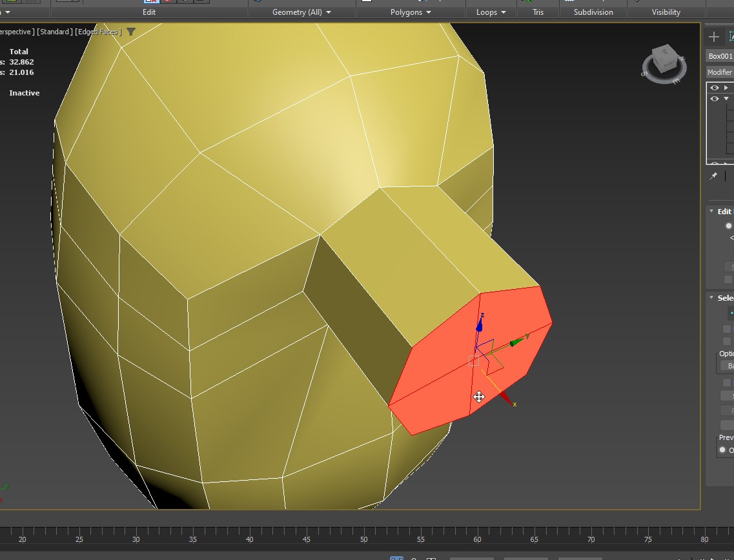
Task: Click frame 50 on the timeline
Action: point(363,539)
